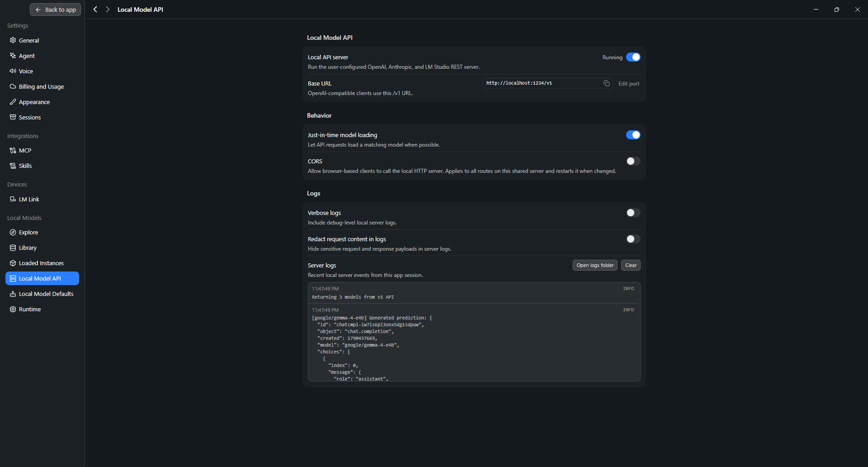Clear the server logs
The image size is (868, 467).
pos(631,265)
